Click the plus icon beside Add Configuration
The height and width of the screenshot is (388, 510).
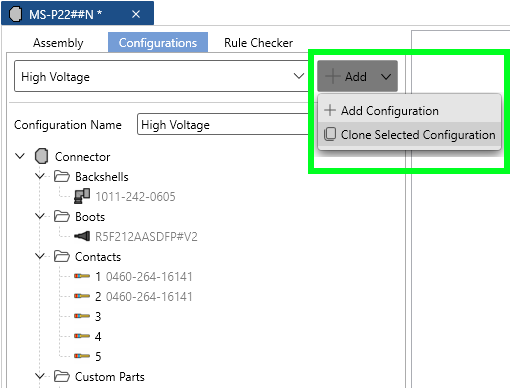pyautogui.click(x=330, y=110)
